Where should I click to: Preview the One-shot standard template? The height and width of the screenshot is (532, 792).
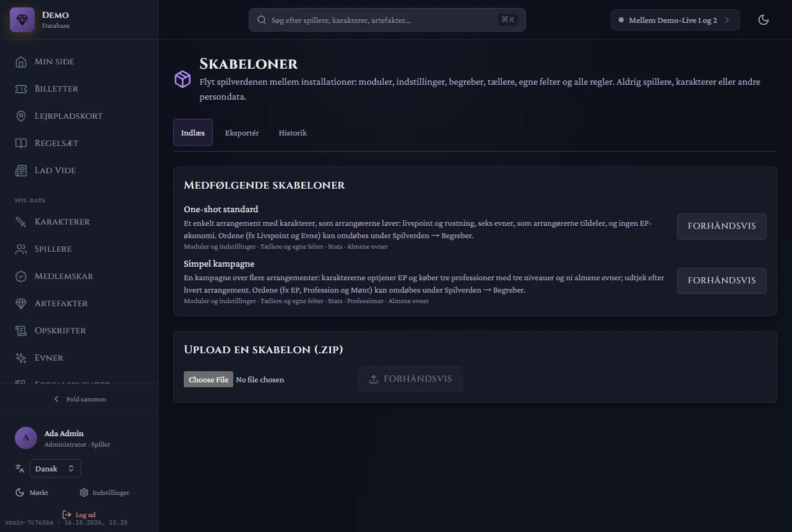point(721,226)
